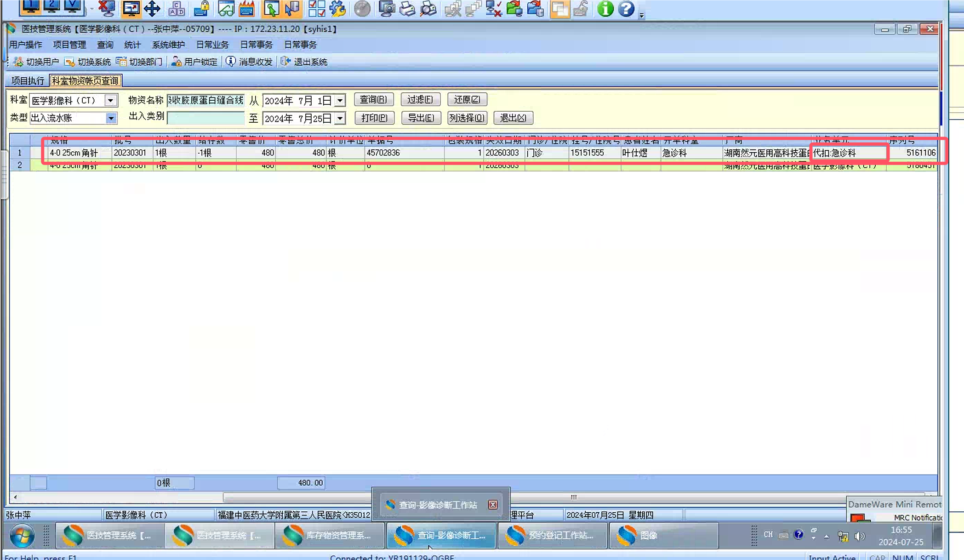The width and height of the screenshot is (964, 560).
Task: Expand the 类型 type dropdown
Action: point(111,118)
